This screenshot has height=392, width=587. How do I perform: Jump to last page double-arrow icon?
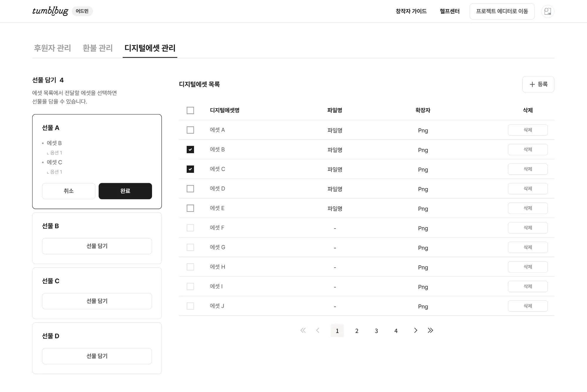tap(430, 330)
